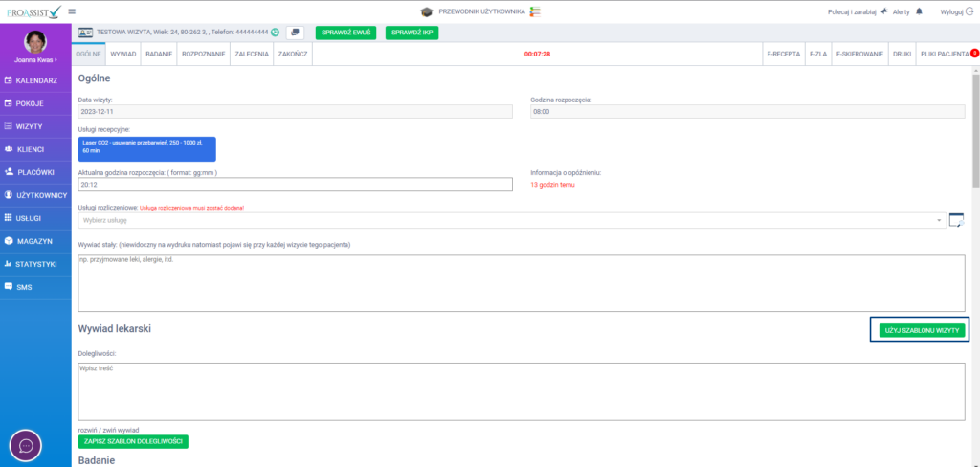This screenshot has height=467, width=980.
Task: Click the hamburger menu icon beside the logo
Action: [72, 11]
